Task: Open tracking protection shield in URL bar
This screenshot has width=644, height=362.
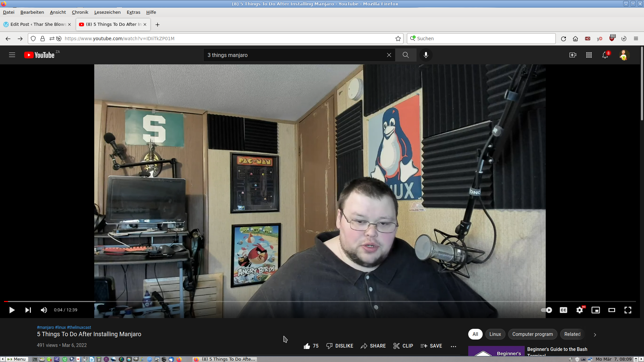Action: (33, 39)
